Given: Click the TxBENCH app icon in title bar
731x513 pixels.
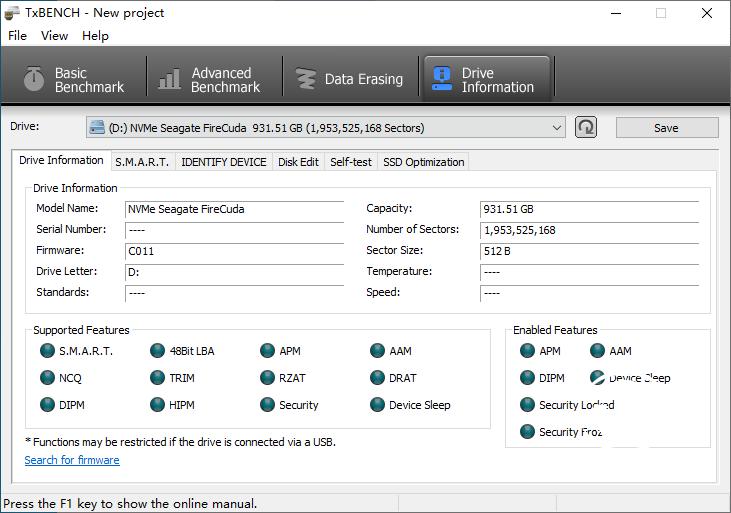Looking at the screenshot, I should coord(12,13).
